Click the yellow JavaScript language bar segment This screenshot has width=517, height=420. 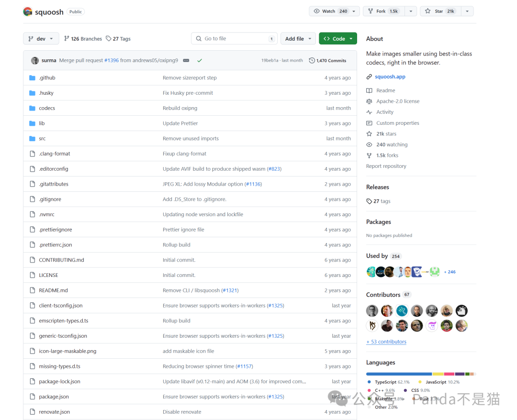tap(438, 374)
